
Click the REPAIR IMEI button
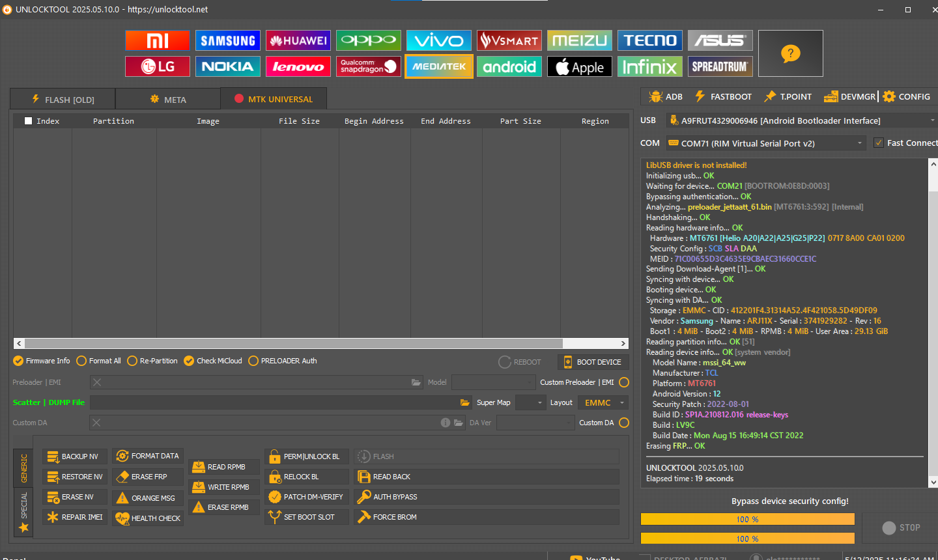(x=74, y=517)
